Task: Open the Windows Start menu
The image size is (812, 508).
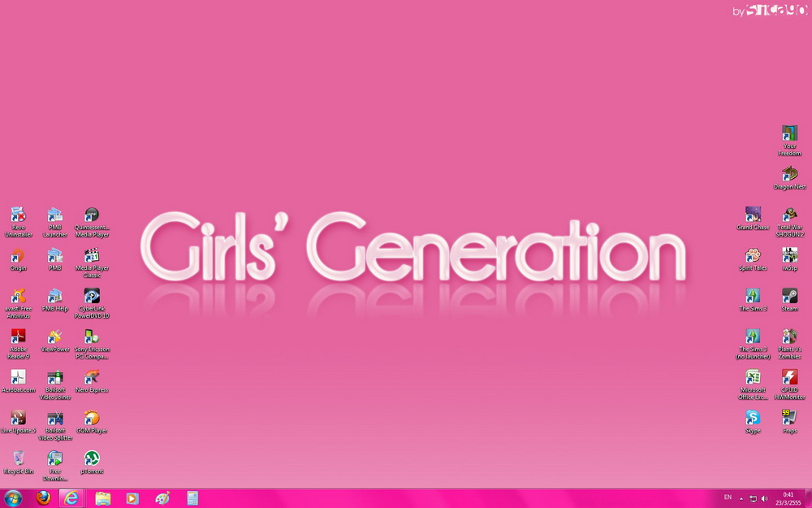Action: coord(13,499)
